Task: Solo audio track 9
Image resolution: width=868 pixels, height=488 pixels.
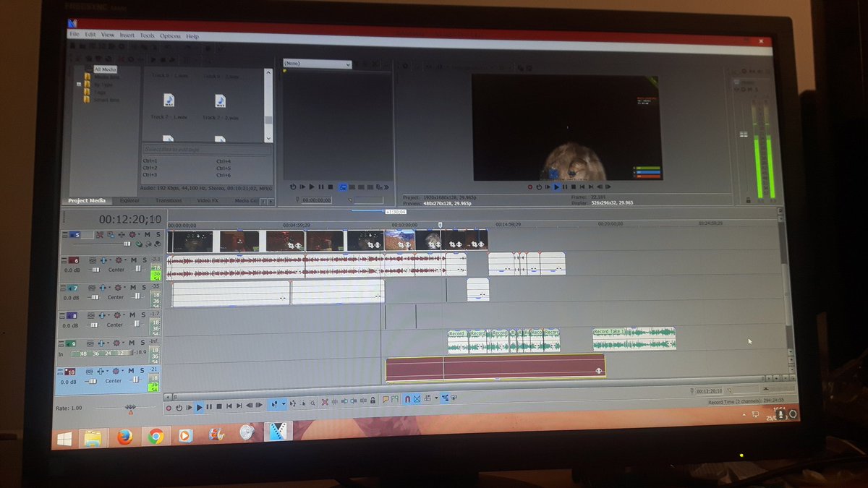Action: (x=143, y=343)
